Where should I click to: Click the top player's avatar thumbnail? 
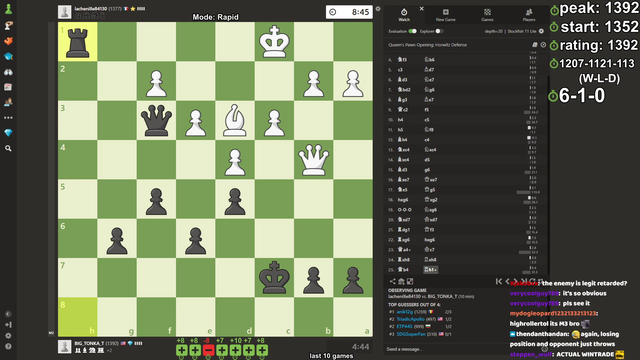pyautogui.click(x=64, y=12)
